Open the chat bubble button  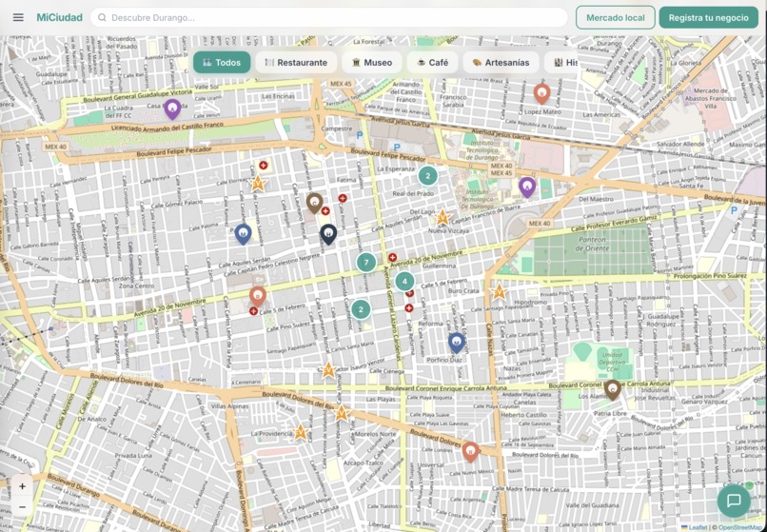pos(734,501)
